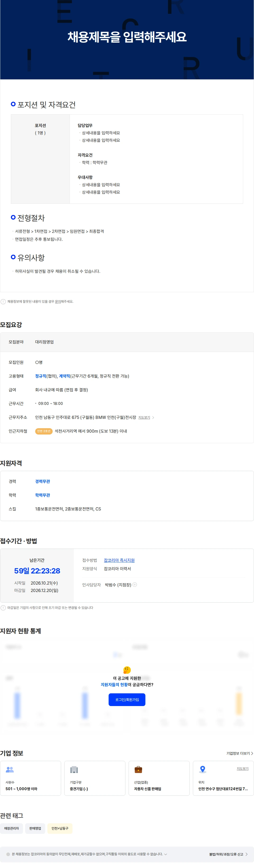Open 기업정보 더보기 link
This screenshot has height=868, width=254.
click(238, 753)
